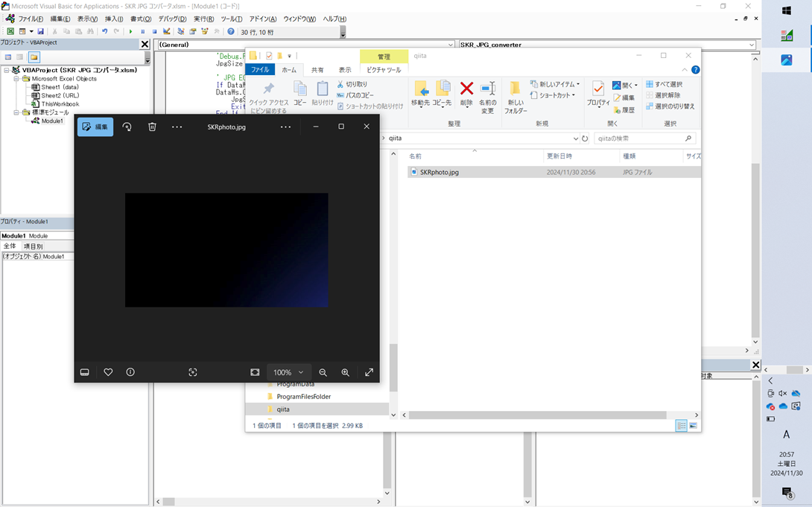Switch to 項目別 tab in Properties panel
This screenshot has width=812, height=507.
coord(33,246)
